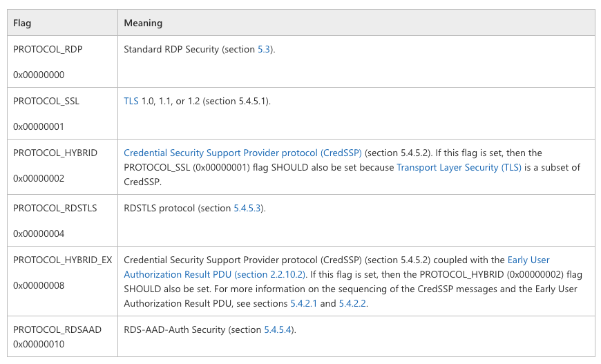This screenshot has width=601, height=364.
Task: Open section 5.4.2.2 link
Action: [352, 303]
